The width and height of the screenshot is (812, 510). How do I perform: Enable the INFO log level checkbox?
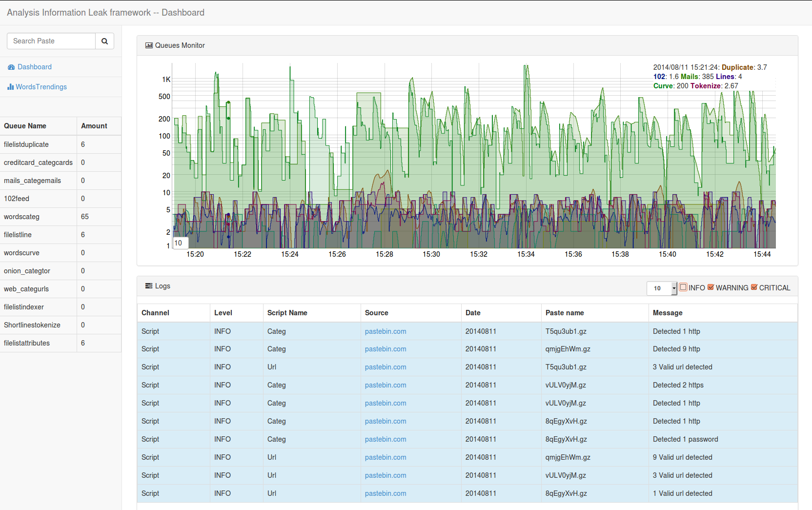[x=683, y=287]
